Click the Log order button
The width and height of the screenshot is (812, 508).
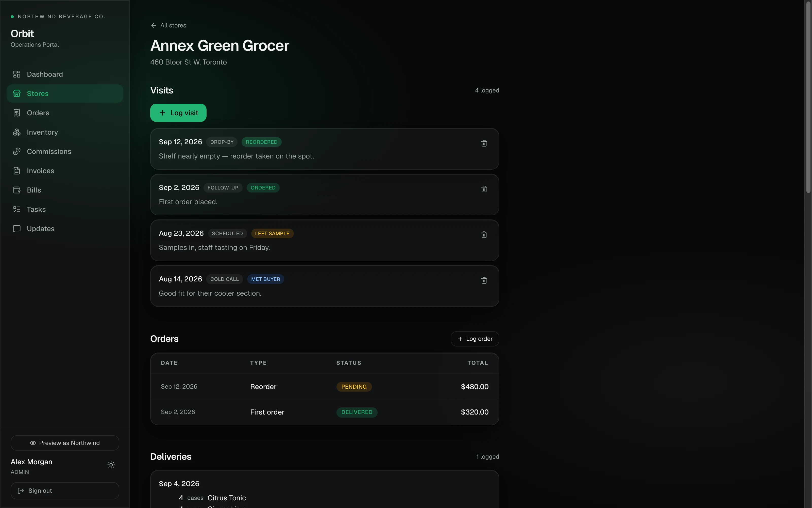click(x=475, y=339)
